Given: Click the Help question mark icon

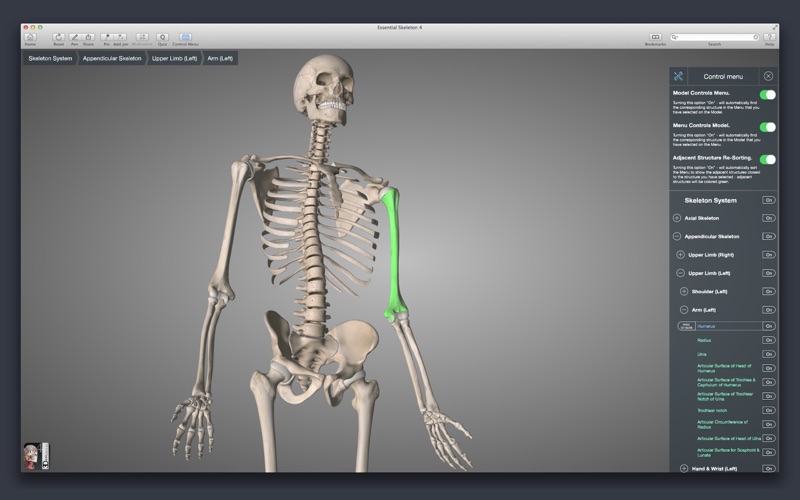Looking at the screenshot, I should (769, 37).
